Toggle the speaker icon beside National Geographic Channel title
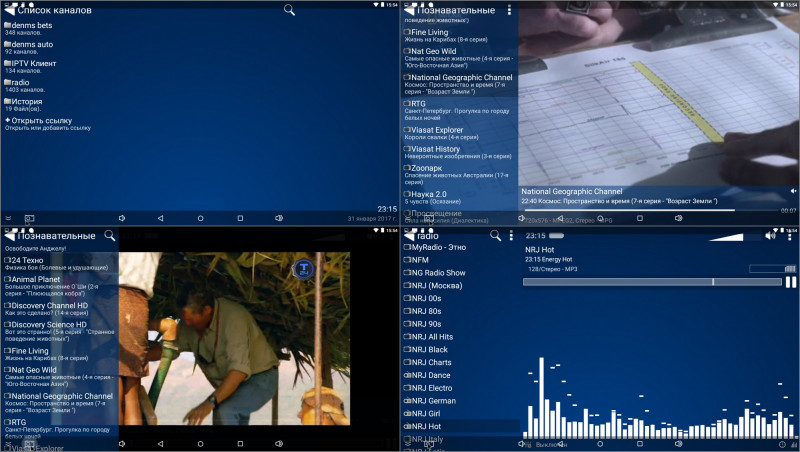 pyautogui.click(x=793, y=191)
